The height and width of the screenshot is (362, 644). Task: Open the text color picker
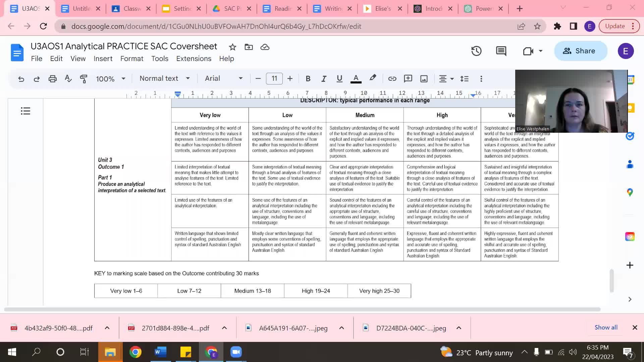point(356,79)
